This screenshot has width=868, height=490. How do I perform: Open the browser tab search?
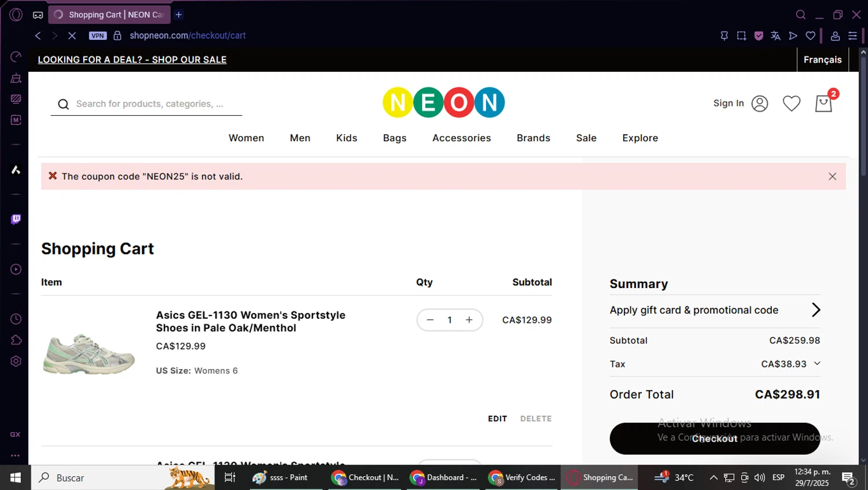click(x=801, y=14)
